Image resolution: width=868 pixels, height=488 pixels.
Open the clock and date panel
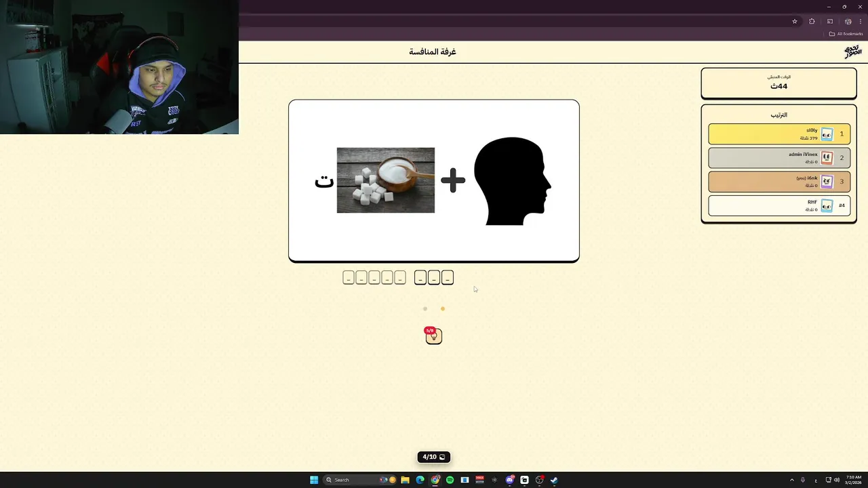853,480
